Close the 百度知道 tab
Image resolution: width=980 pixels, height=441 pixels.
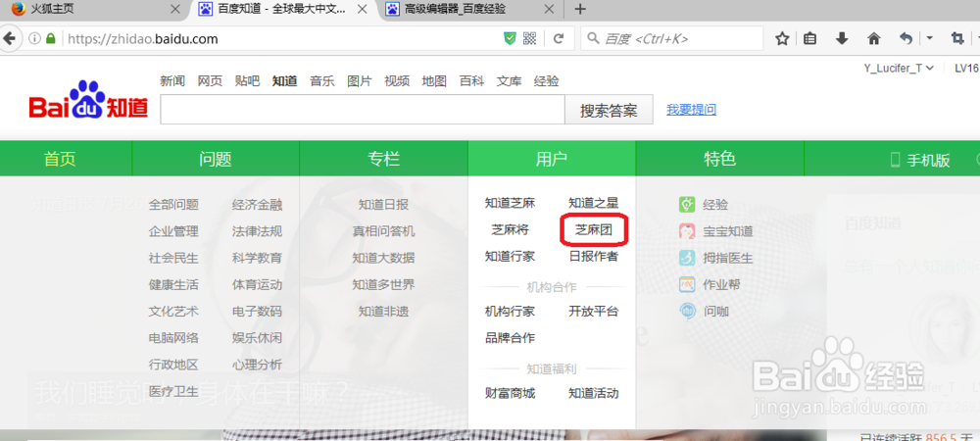(x=363, y=9)
